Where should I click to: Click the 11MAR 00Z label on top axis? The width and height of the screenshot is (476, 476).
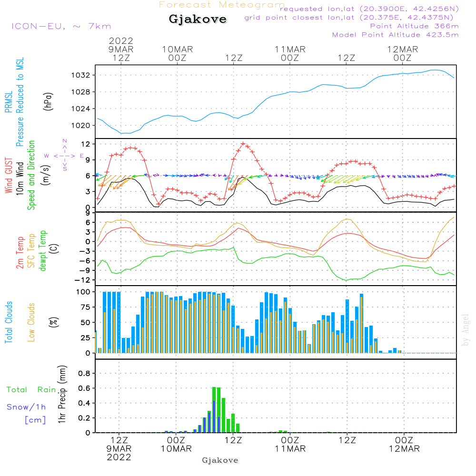point(290,53)
